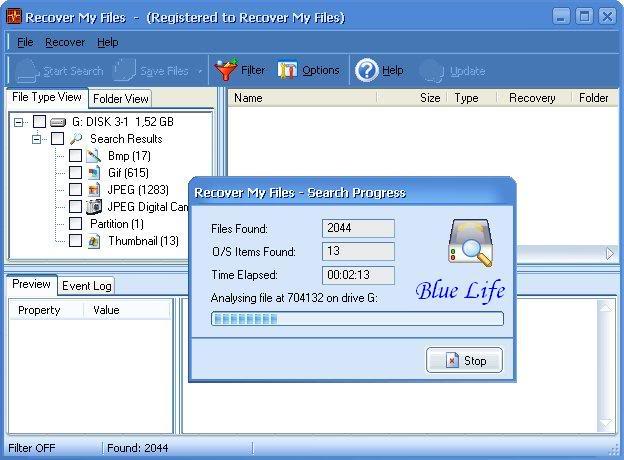The height and width of the screenshot is (460, 624).
Task: Open the Help menu in the menu bar
Action: tap(107, 42)
